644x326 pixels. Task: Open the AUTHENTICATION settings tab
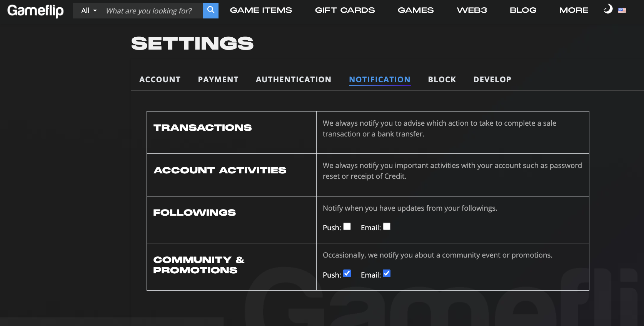(294, 80)
